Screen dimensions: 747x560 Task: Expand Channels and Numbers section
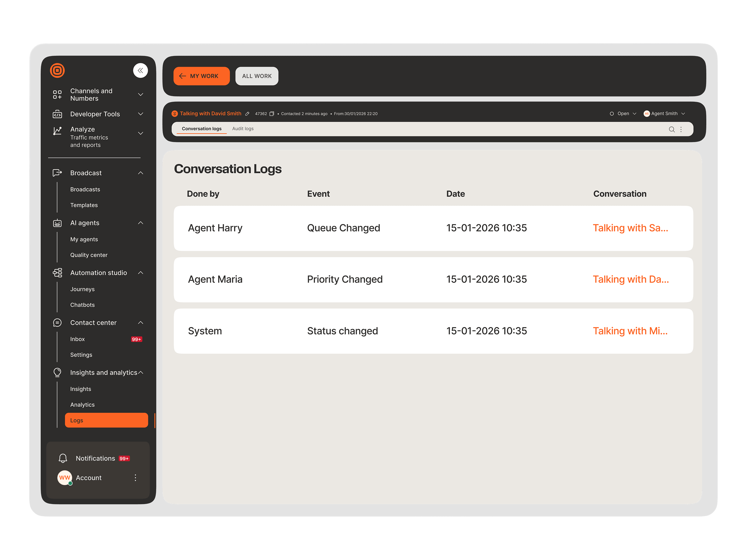[140, 95]
